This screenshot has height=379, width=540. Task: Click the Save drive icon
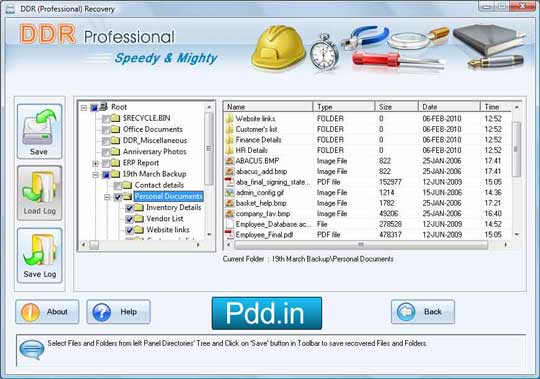coord(39,128)
